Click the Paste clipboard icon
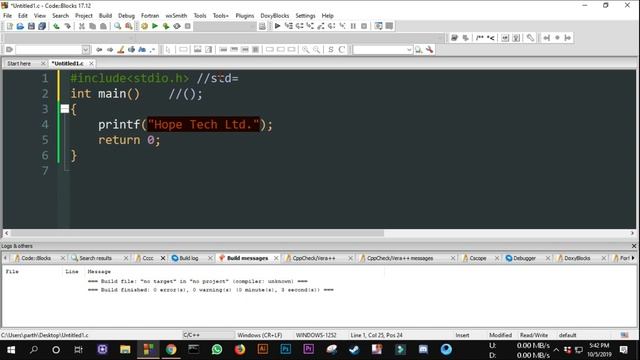640x360 pixels. [103, 26]
